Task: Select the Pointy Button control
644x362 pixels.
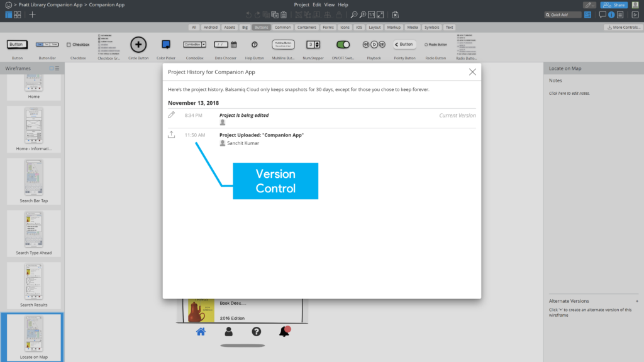Action: [x=404, y=44]
